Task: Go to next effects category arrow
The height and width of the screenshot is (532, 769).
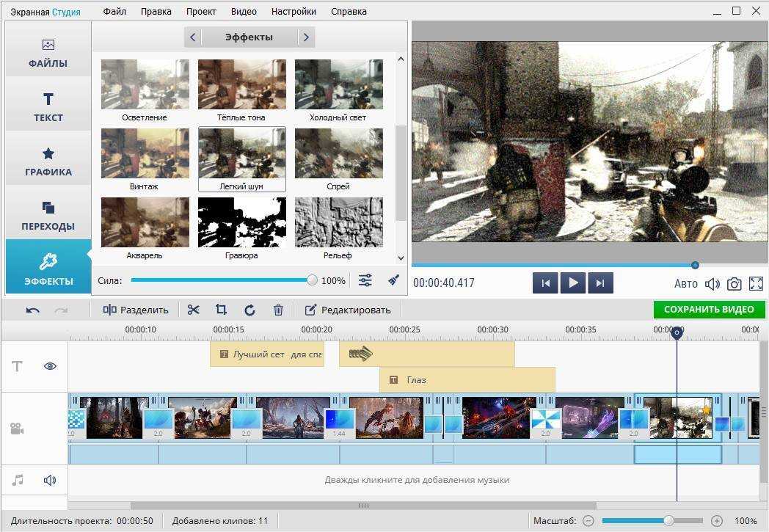Action: click(306, 37)
